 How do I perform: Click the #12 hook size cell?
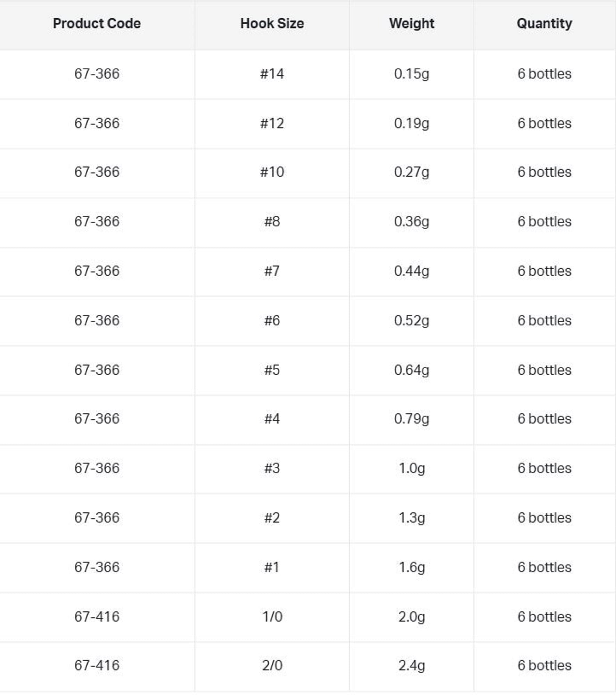(x=272, y=123)
